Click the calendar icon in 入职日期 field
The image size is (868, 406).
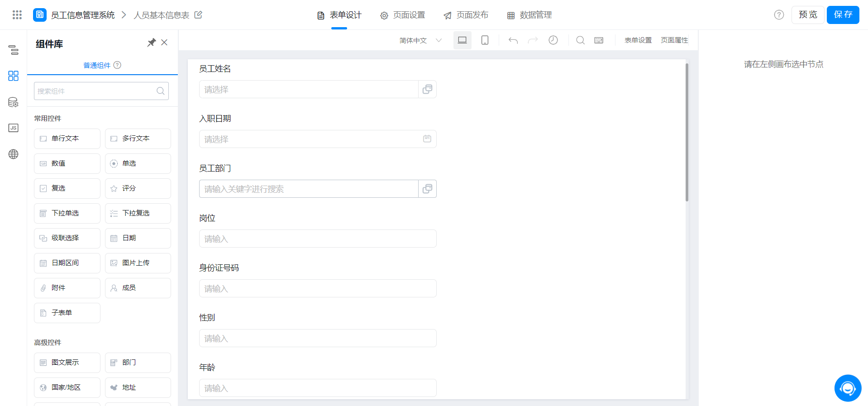[427, 139]
